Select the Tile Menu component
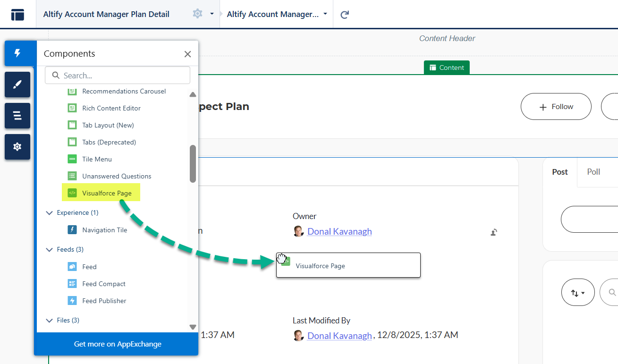This screenshot has width=618, height=364. tap(97, 159)
